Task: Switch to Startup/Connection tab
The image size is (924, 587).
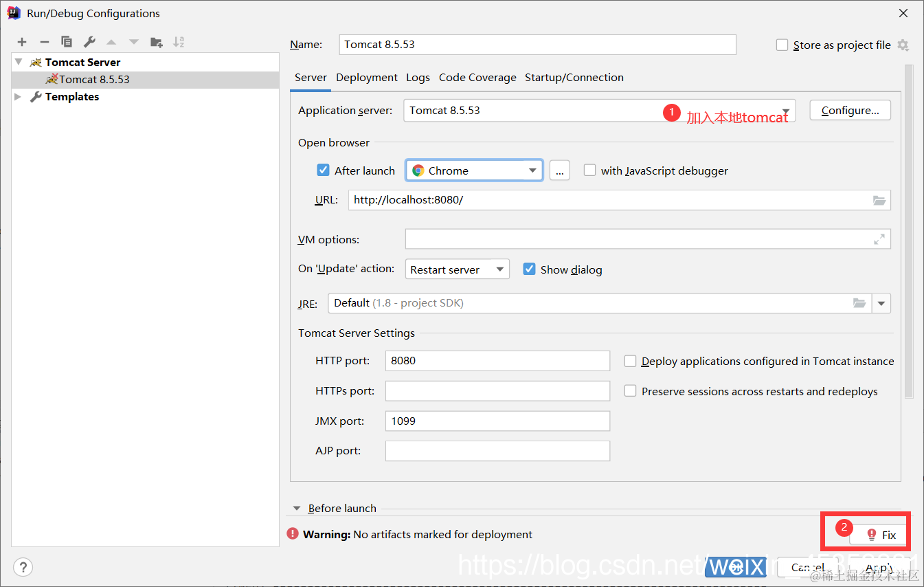Action: pyautogui.click(x=574, y=78)
